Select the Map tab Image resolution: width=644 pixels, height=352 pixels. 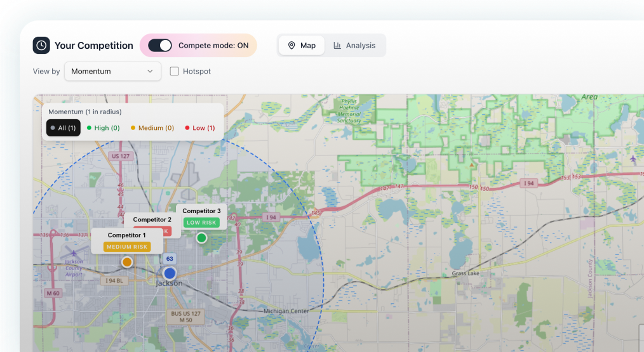(x=302, y=46)
